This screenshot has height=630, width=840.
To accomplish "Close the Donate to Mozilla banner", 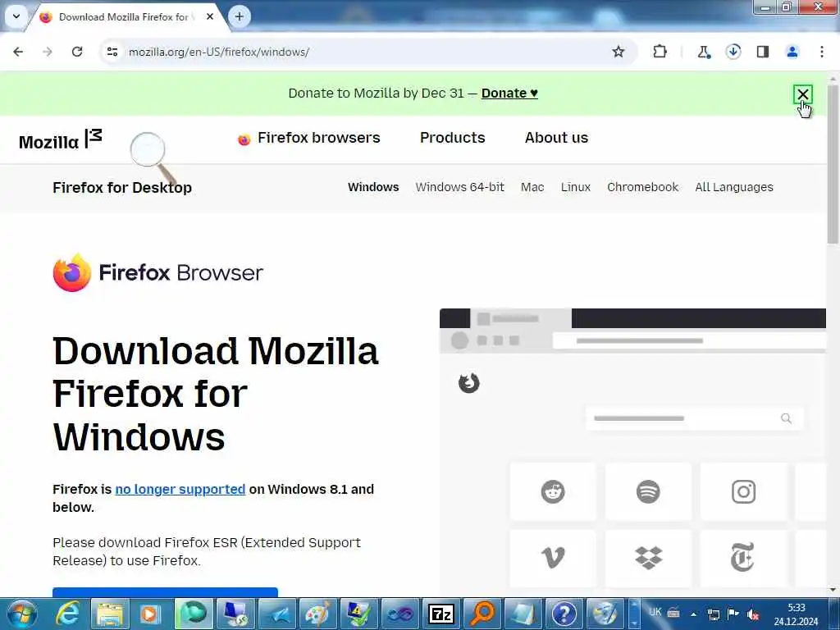I will pyautogui.click(x=802, y=95).
